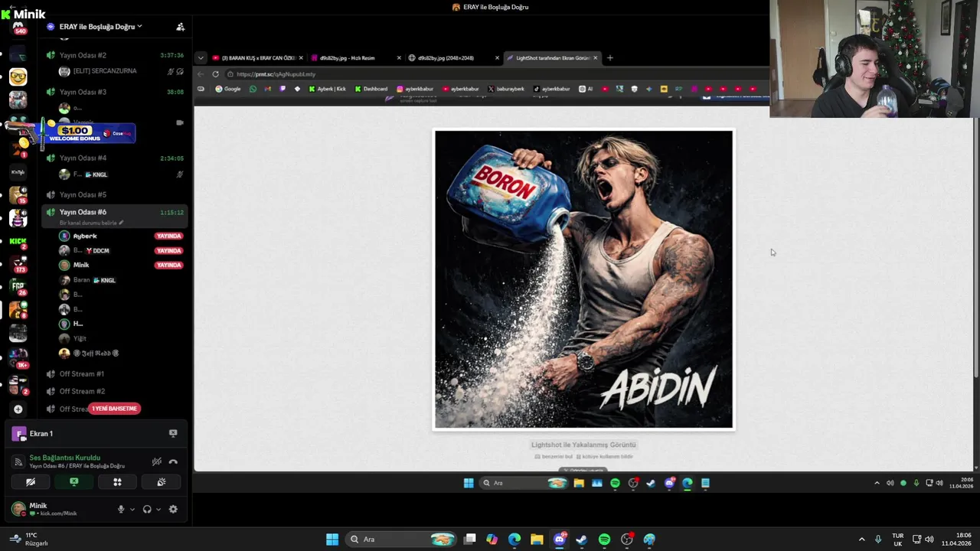Reload the page in the browser

[x=216, y=74]
